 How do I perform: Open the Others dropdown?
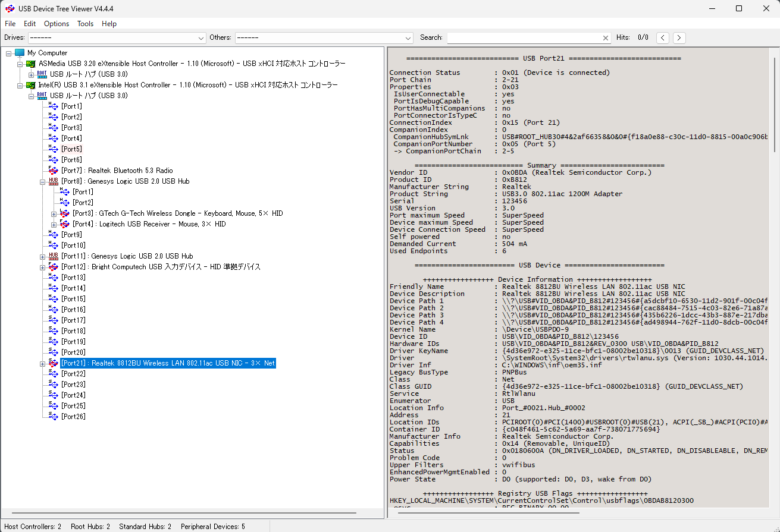[x=324, y=37]
